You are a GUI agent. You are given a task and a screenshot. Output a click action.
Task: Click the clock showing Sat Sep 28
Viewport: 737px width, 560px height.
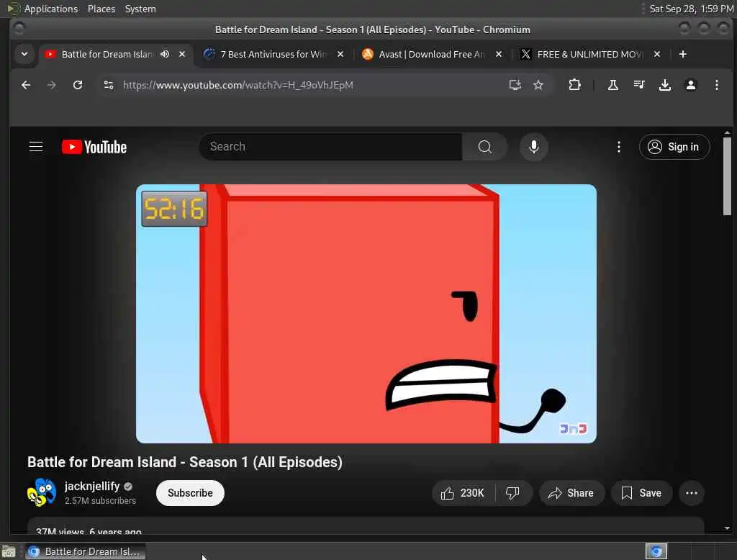point(691,9)
